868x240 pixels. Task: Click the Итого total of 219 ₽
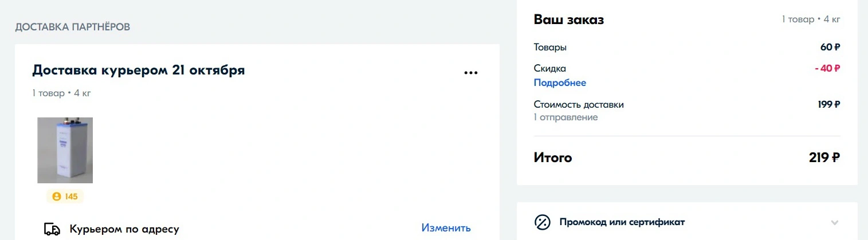824,158
